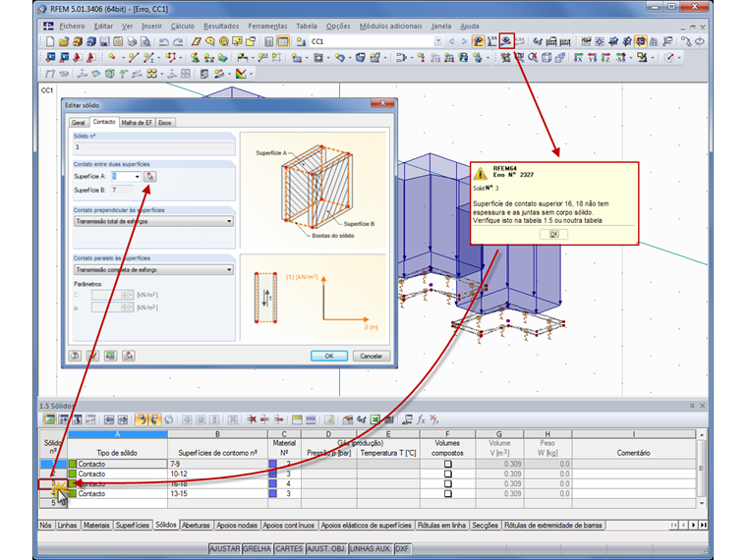Image resolution: width=747 pixels, height=560 pixels.
Task: Toggle CARTES in status bar
Action: [x=289, y=548]
